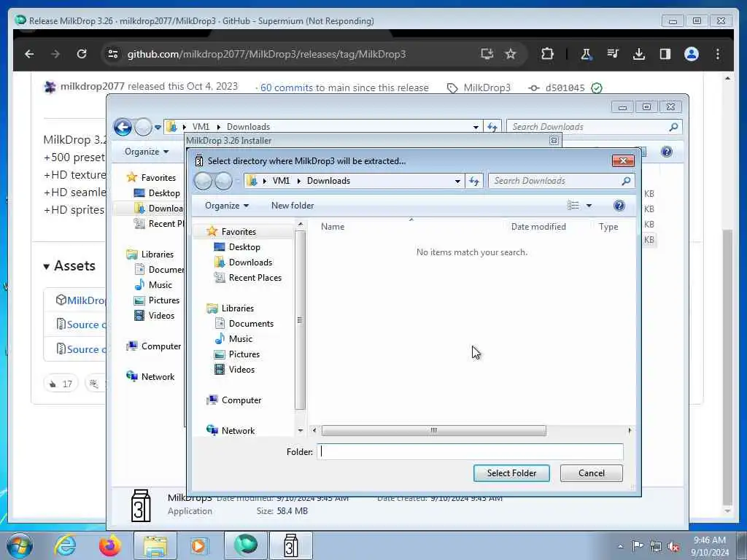Viewport: 747px width, 560px height.
Task: Open Organize menu in background Explorer window
Action: click(x=147, y=152)
